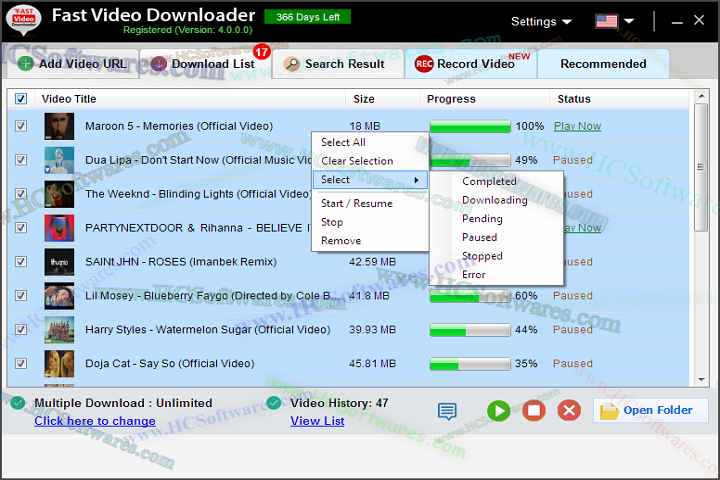Click the purple Download List arrow icon
This screenshot has width=720, height=480.
[158, 63]
